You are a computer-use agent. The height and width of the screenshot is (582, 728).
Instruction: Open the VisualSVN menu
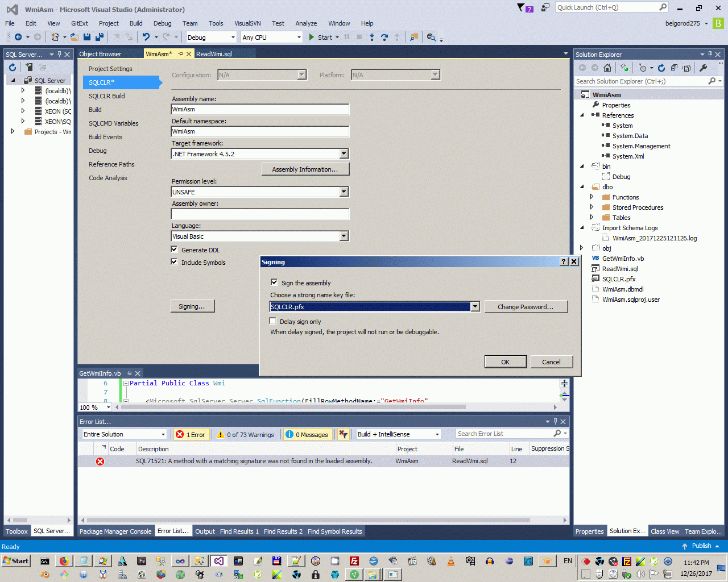coord(247,23)
